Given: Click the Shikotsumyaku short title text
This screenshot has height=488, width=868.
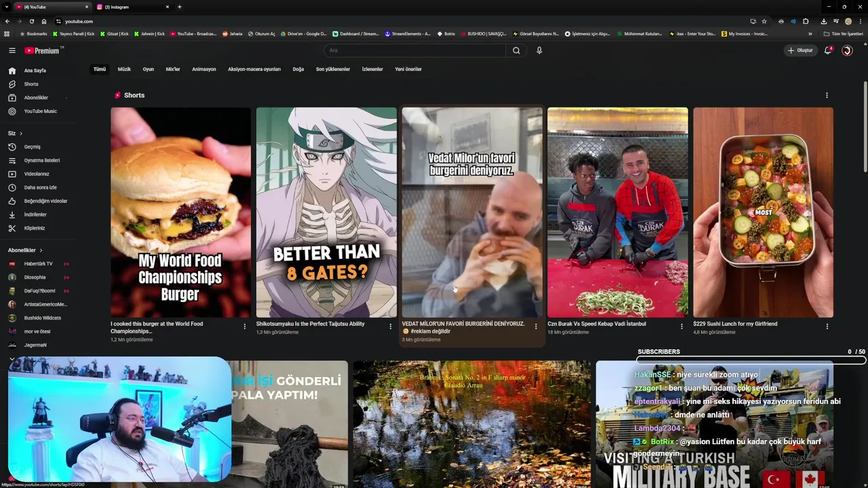Looking at the screenshot, I should [x=310, y=324].
